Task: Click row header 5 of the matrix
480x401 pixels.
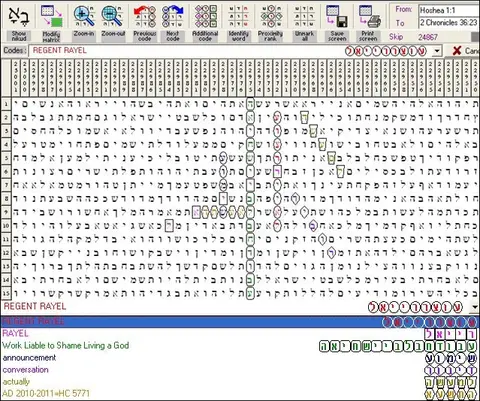Action: pos(6,158)
